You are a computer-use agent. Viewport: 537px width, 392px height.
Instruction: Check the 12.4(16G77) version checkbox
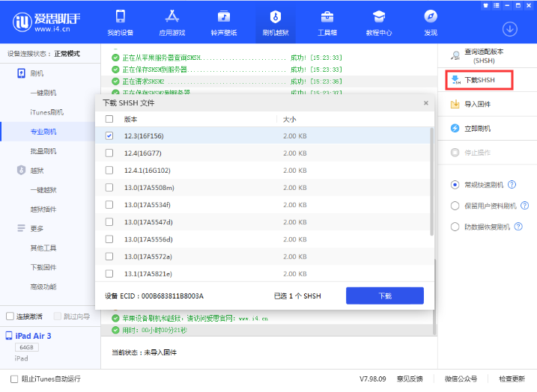(x=109, y=153)
